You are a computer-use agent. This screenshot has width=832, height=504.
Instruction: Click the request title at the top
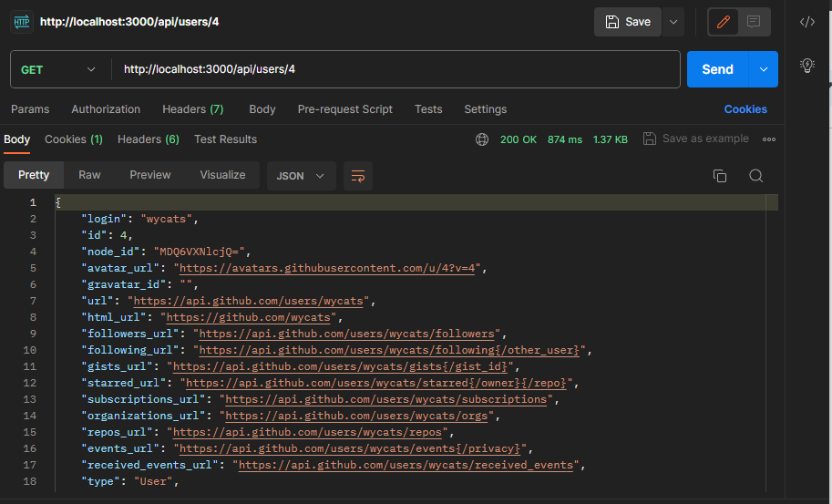coord(129,22)
